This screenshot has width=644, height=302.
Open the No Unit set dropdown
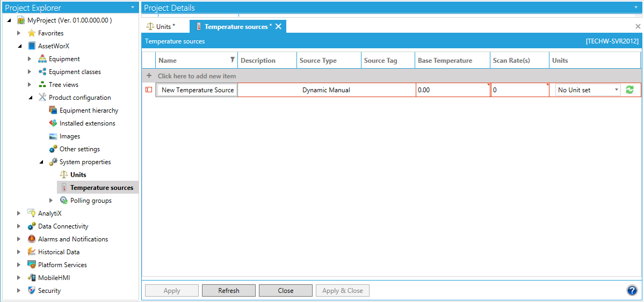[616, 90]
